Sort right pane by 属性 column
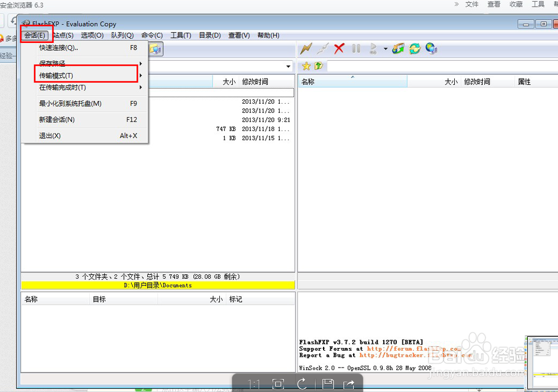The image size is (558, 392). click(536, 81)
